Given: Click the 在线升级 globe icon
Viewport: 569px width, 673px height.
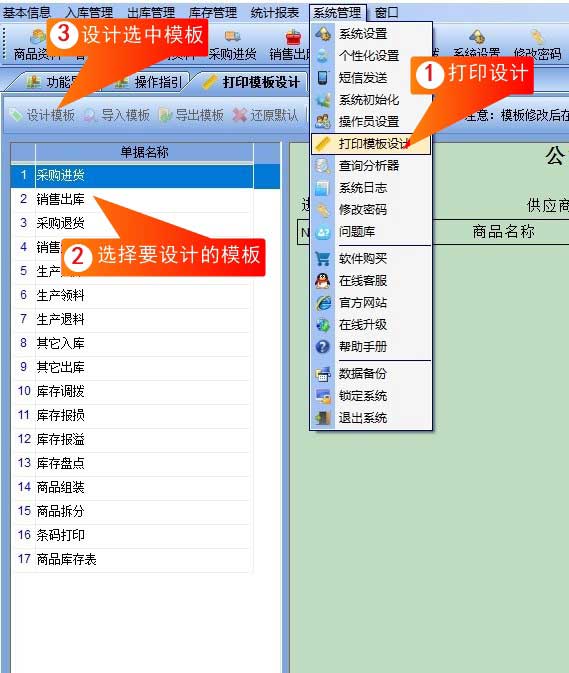Looking at the screenshot, I should (x=322, y=324).
